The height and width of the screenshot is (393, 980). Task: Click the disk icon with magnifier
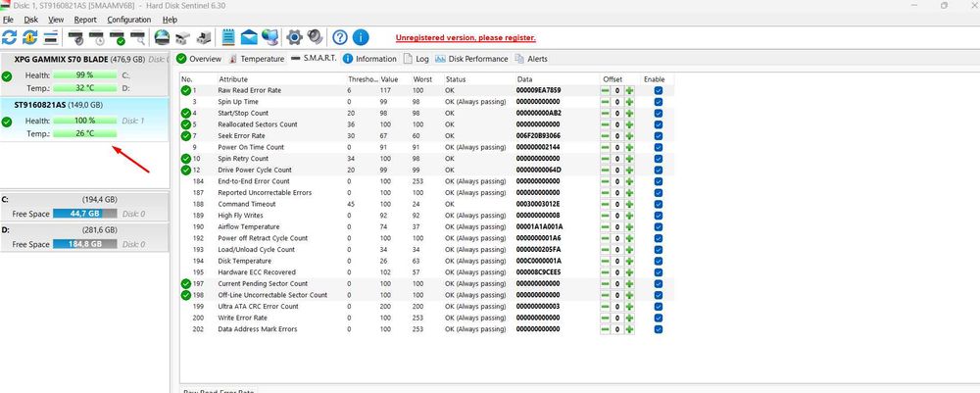tap(137, 37)
